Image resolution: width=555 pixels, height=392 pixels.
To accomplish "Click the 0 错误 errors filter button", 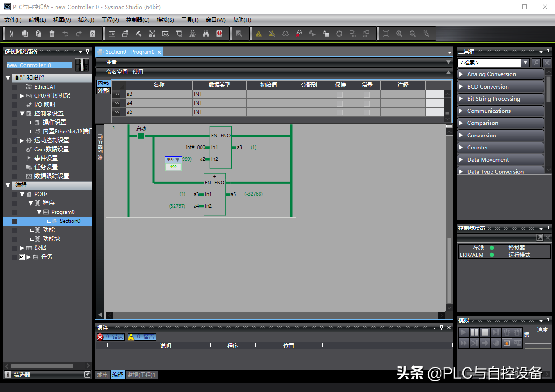I will tap(111, 337).
